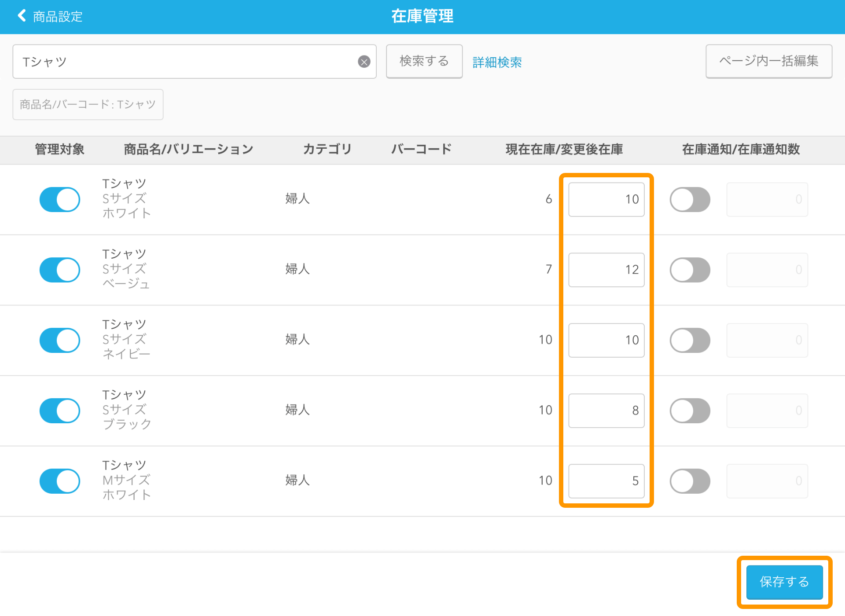Click the 保存する button
The image size is (845, 616).
click(x=784, y=582)
